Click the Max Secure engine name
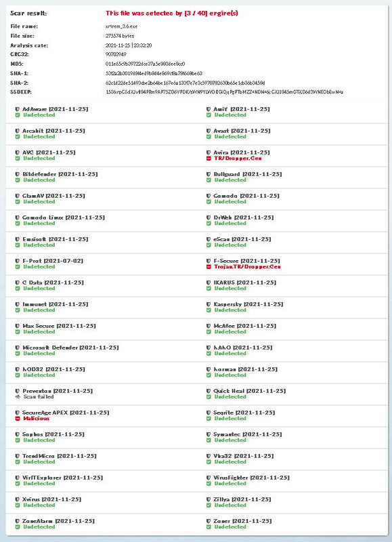Image resolution: width=392 pixels, height=542 pixels. point(39,326)
